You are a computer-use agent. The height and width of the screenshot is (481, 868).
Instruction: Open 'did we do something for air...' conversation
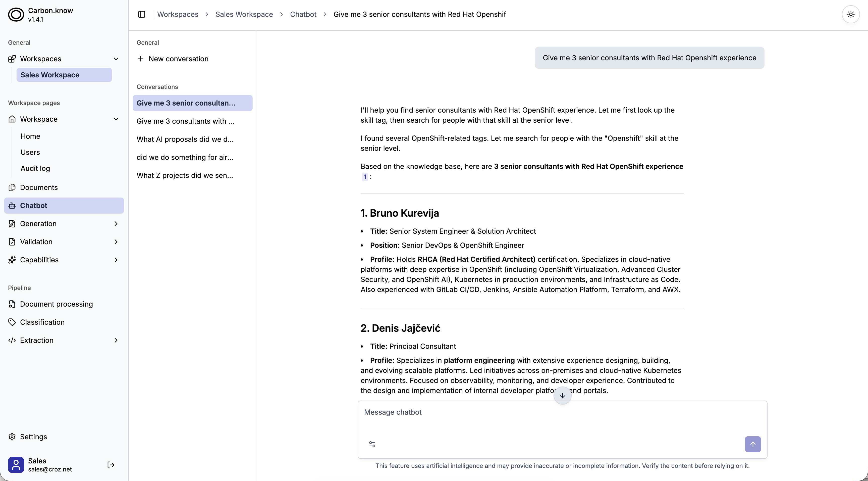[192, 157]
